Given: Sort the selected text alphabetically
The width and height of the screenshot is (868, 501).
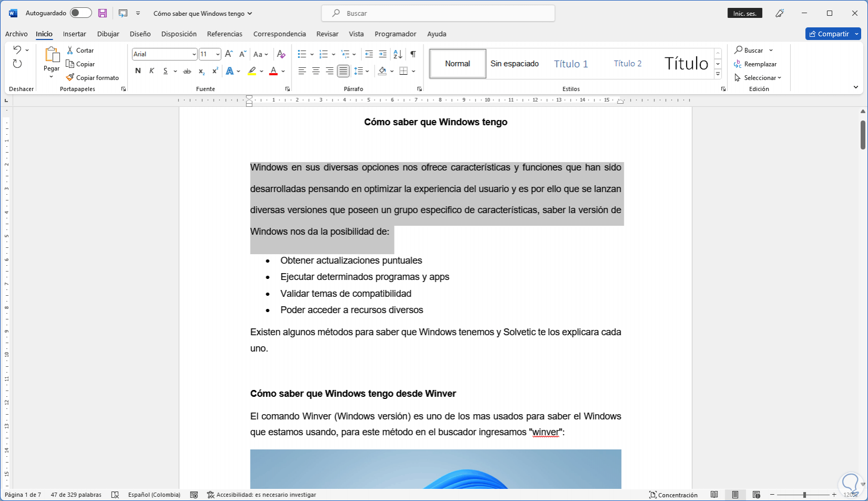Looking at the screenshot, I should [x=398, y=54].
